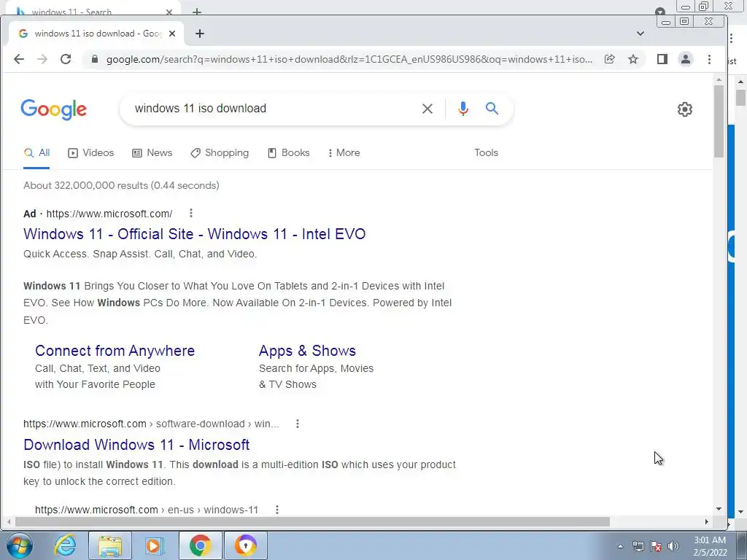Open Windows Explorer folder in taskbar
This screenshot has width=747, height=560.
(110, 545)
